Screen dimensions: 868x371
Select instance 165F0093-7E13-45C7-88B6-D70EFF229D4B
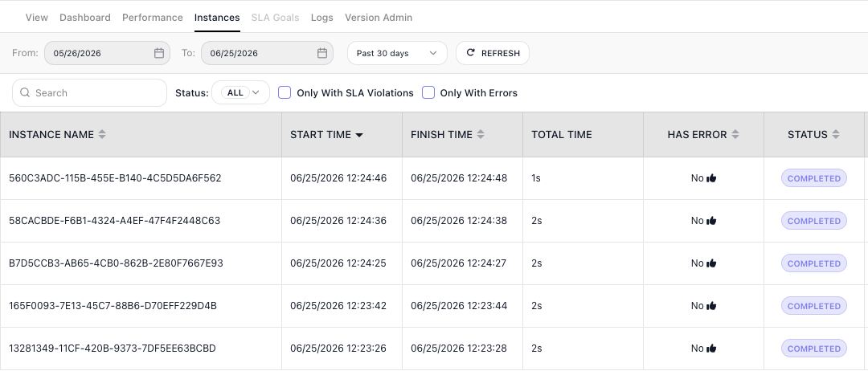pos(113,306)
